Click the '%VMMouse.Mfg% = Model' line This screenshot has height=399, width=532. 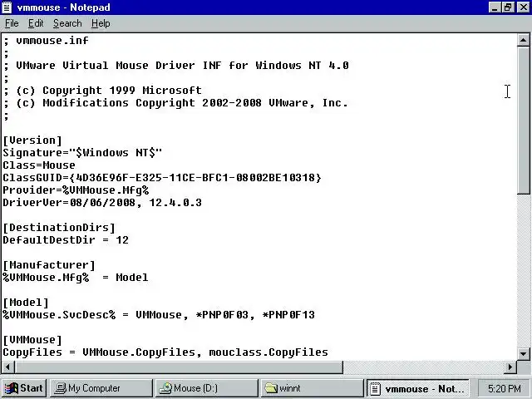coord(76,278)
